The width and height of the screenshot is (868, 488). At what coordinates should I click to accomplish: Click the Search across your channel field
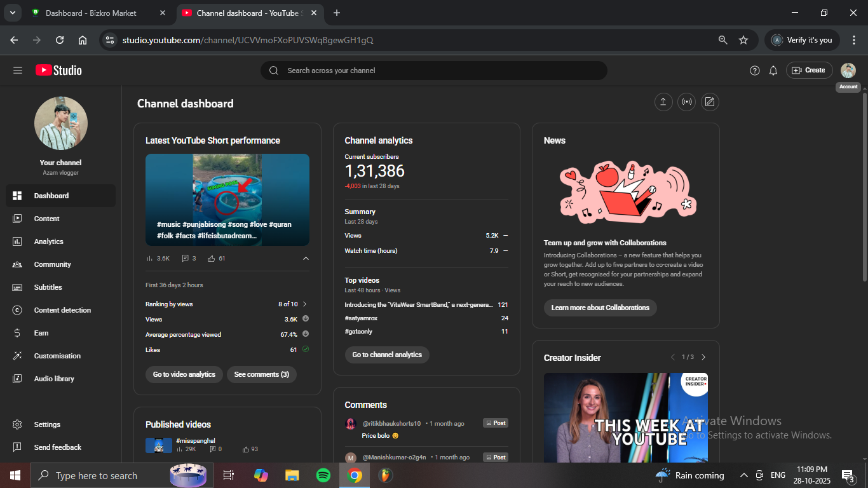433,71
